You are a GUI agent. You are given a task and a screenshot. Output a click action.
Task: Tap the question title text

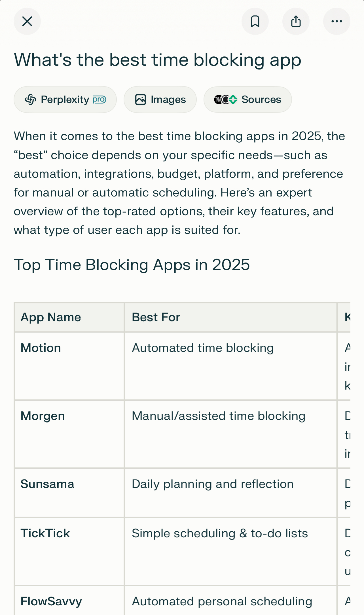pyautogui.click(x=158, y=60)
